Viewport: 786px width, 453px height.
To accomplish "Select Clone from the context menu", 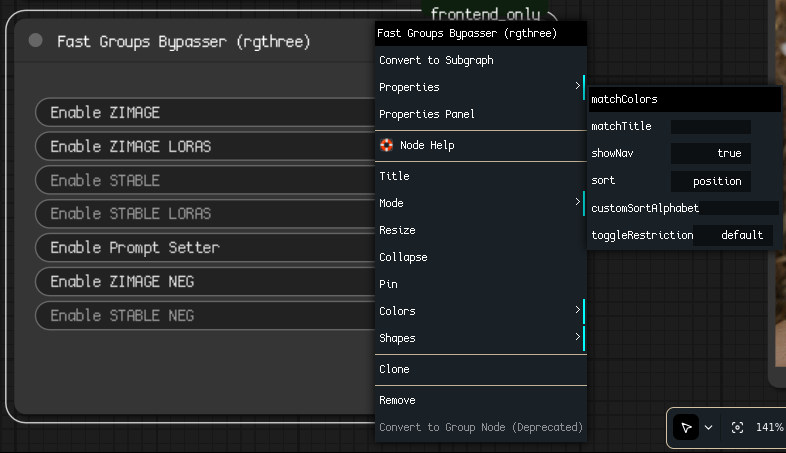I will point(394,369).
